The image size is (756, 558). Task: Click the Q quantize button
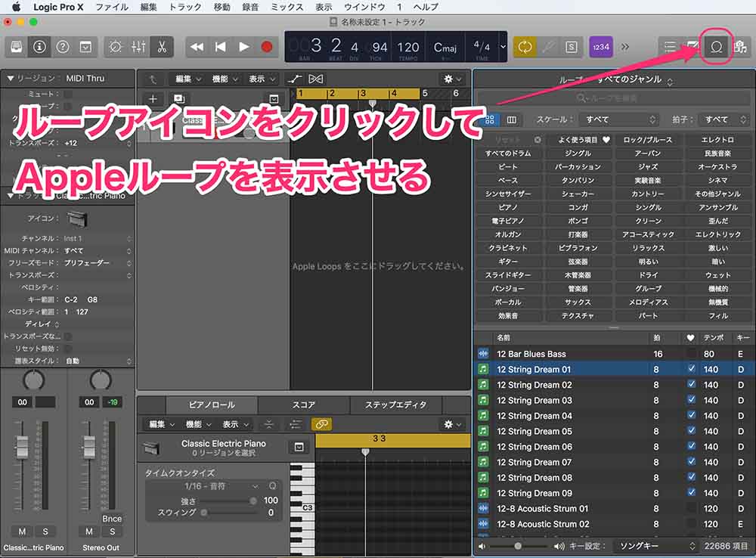272,486
